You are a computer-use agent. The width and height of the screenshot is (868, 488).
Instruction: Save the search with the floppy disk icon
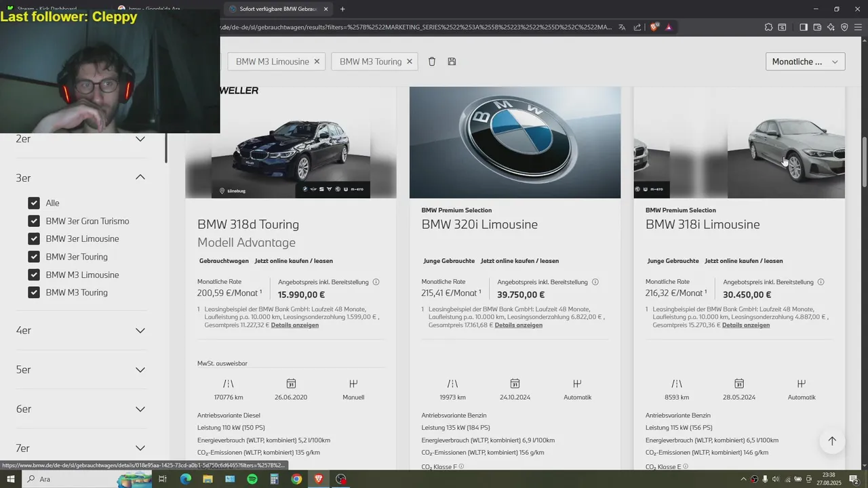[452, 62]
